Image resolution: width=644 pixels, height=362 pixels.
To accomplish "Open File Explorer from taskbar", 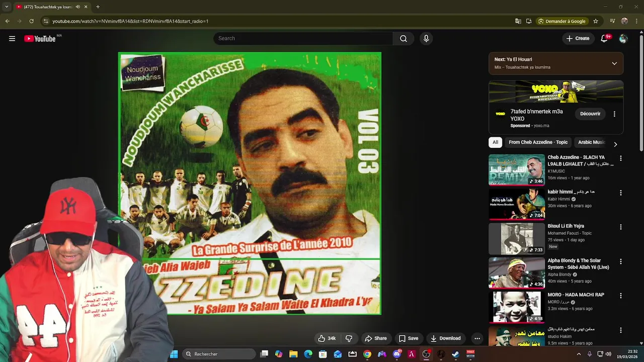I will point(293,354).
